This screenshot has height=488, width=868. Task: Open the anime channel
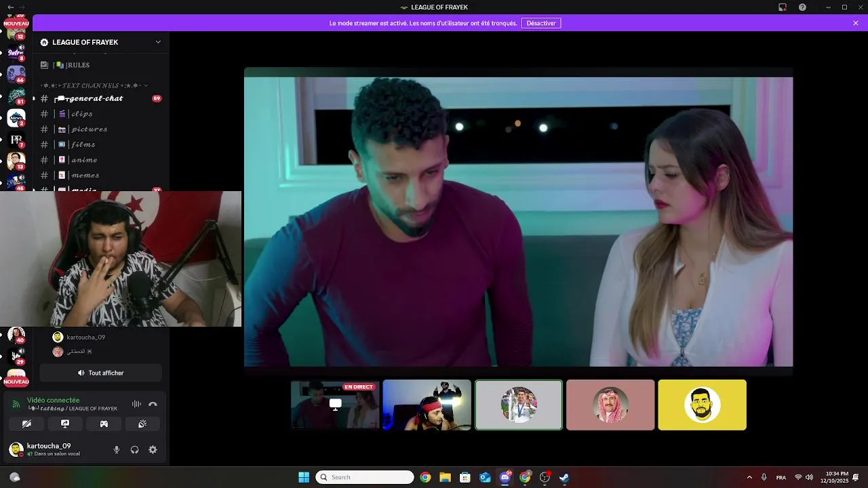pos(100,160)
